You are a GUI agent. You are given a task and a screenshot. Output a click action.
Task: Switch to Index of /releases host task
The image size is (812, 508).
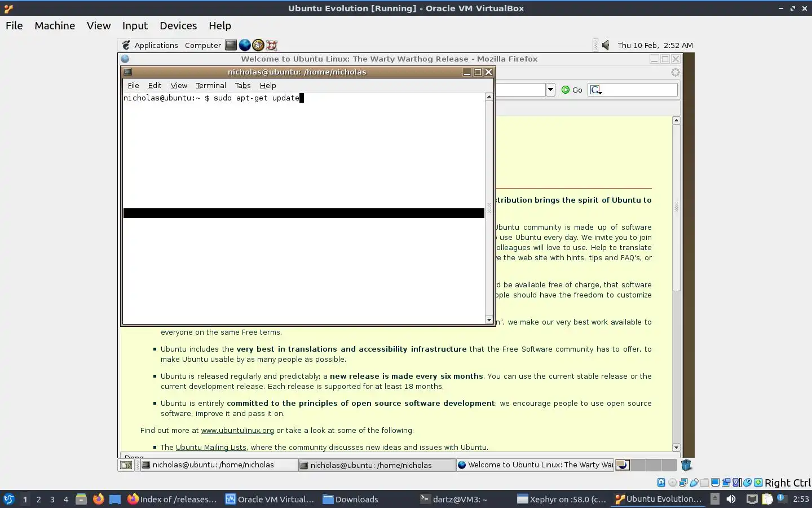[172, 499]
